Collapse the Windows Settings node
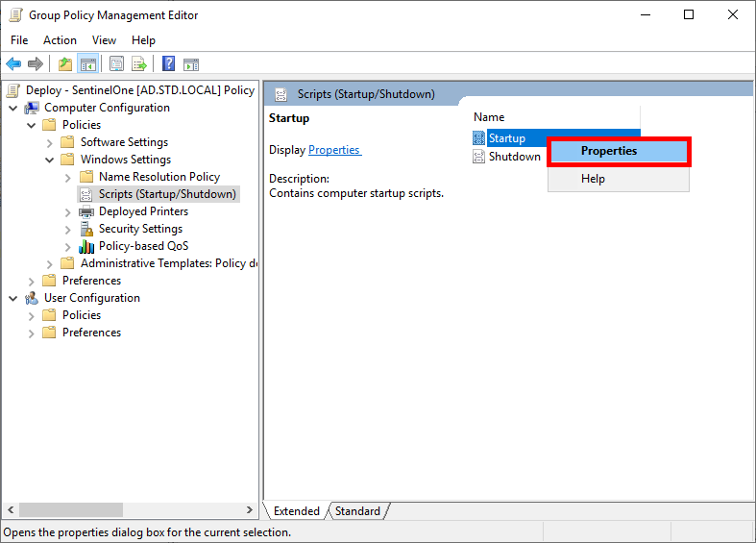Viewport: 756px width, 543px height. click(50, 160)
